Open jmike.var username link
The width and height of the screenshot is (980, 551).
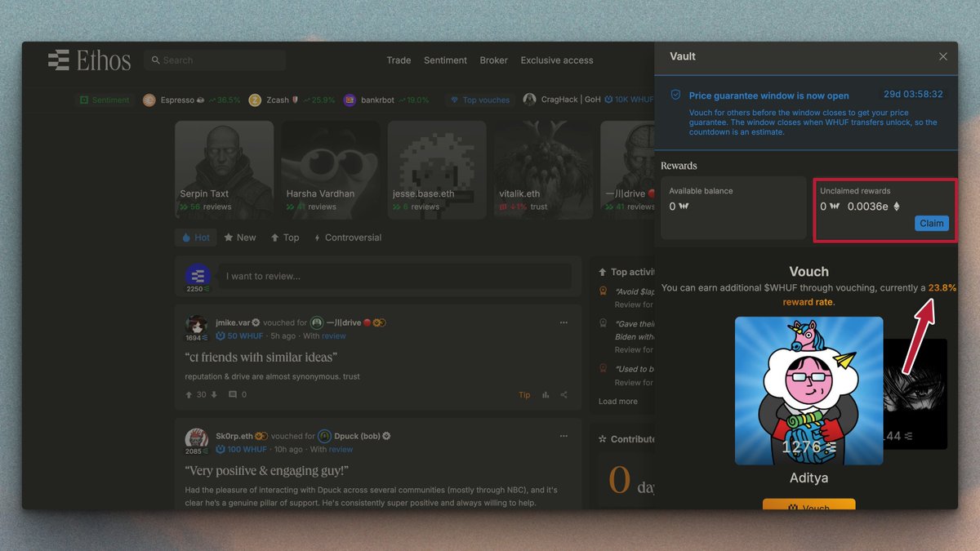233,322
